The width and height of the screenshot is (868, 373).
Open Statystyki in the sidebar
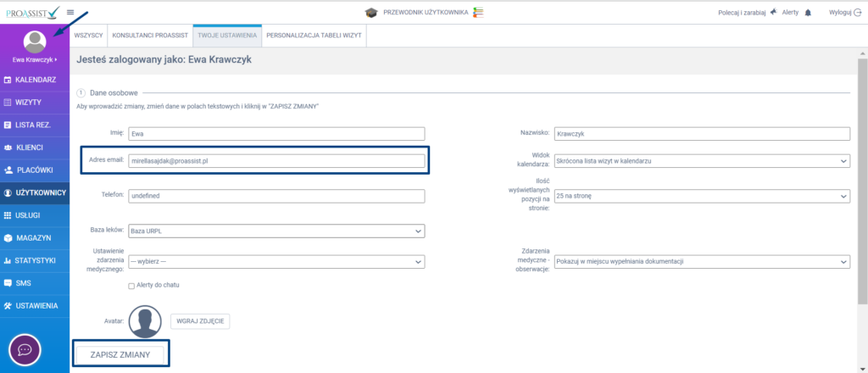35,260
